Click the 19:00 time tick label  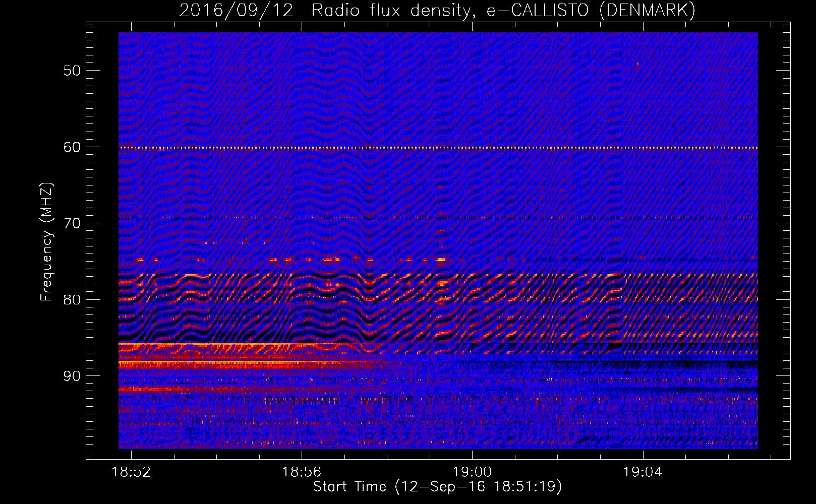(472, 472)
